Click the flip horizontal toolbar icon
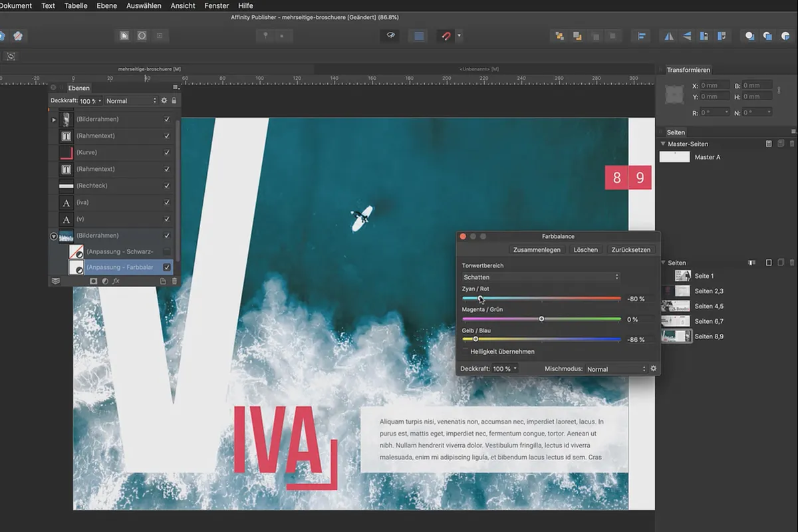Screen dimensions: 798x532 pos(669,36)
